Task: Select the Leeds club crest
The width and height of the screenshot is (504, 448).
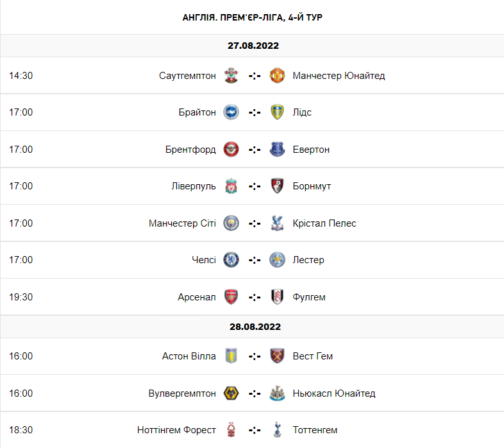Action: (277, 112)
